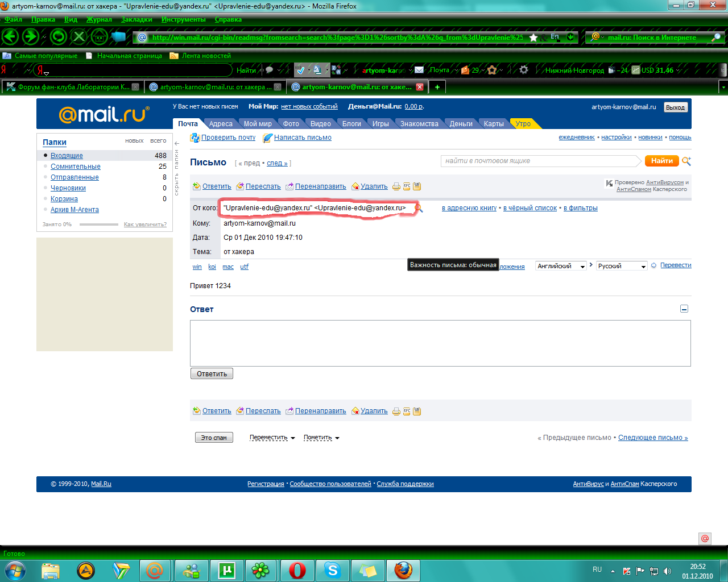Switch letter encoding to koi

point(212,267)
